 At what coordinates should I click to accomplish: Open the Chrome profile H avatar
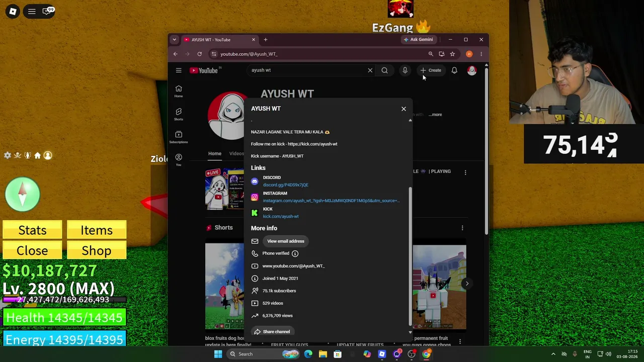click(469, 54)
